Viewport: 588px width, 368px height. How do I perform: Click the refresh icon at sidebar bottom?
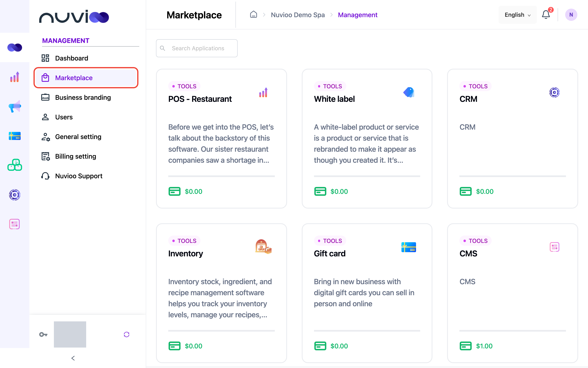click(126, 334)
